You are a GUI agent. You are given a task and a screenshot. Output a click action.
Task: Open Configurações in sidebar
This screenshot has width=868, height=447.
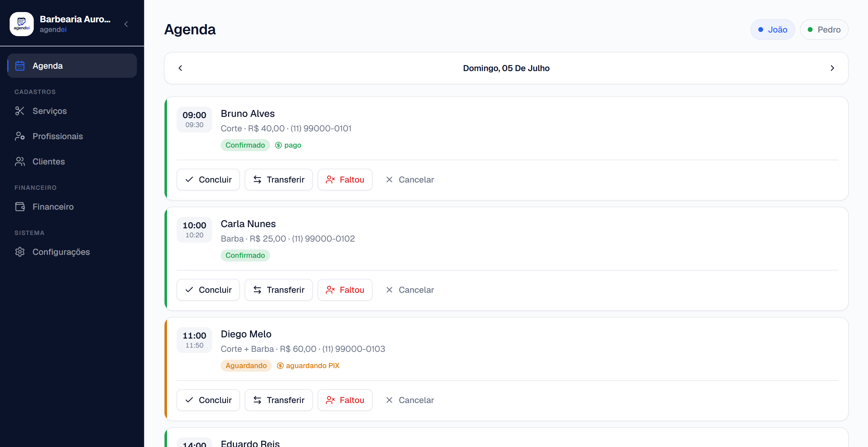[72, 252]
